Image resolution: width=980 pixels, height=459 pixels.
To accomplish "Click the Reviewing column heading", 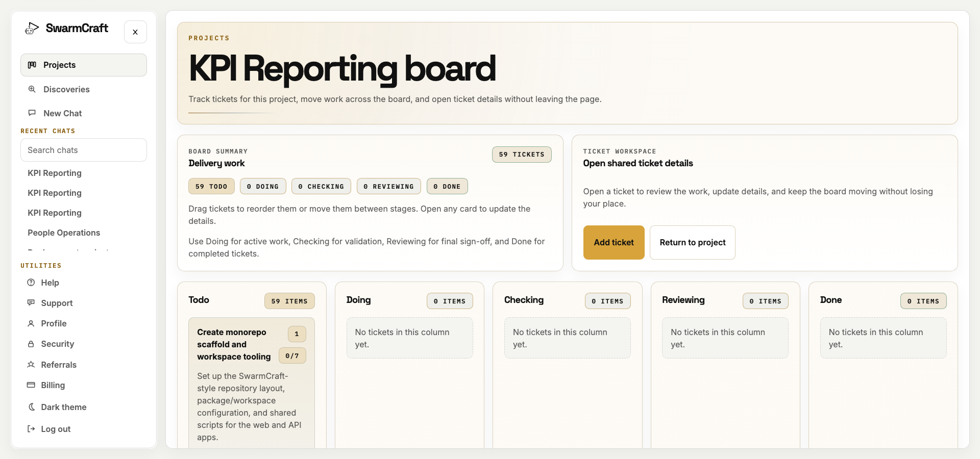I will [683, 300].
